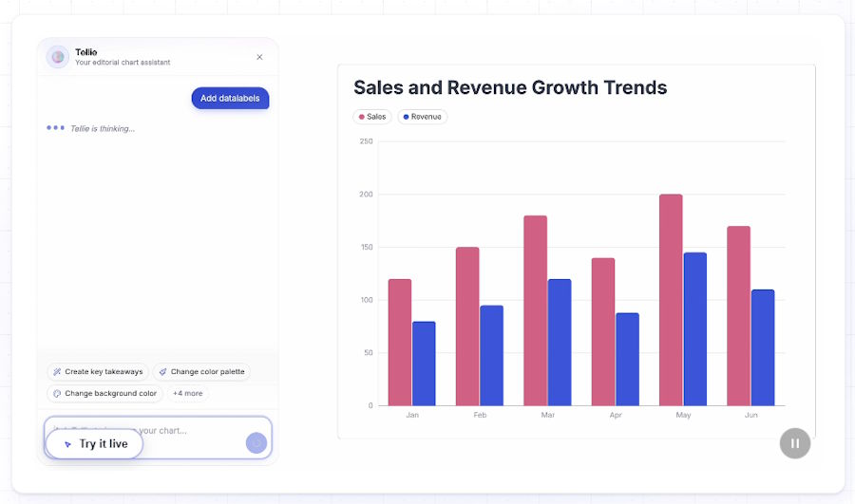Select Change background color suggestion

coord(104,393)
